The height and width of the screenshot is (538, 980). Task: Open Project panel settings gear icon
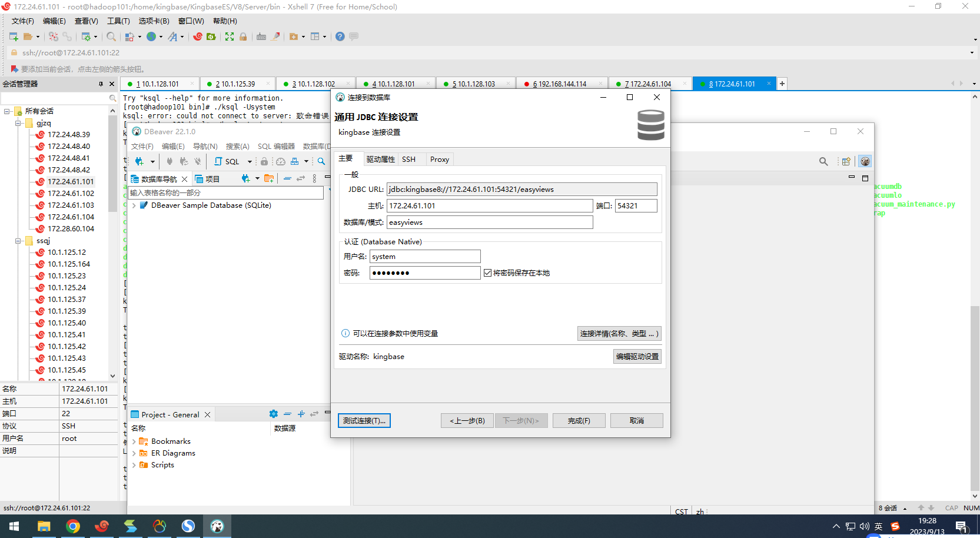273,414
